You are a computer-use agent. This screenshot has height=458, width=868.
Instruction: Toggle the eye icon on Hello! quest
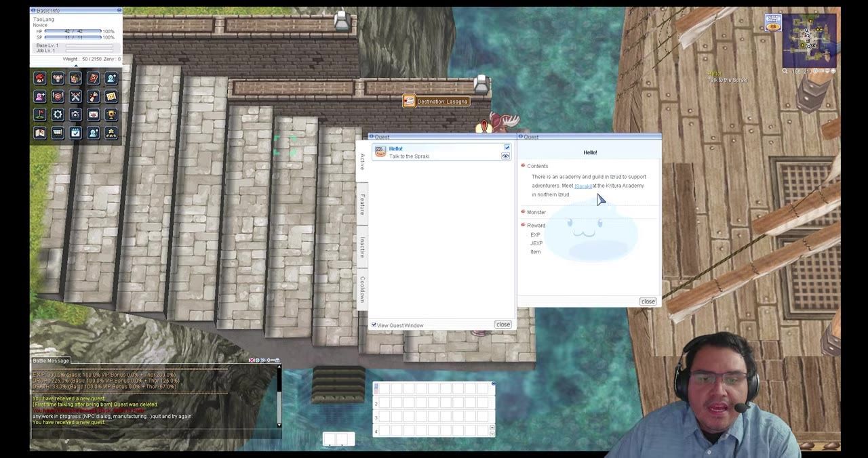(x=505, y=156)
